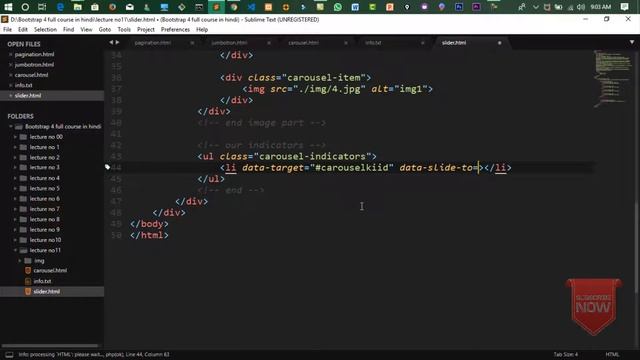Open Task View in taskbar

(42, 7)
